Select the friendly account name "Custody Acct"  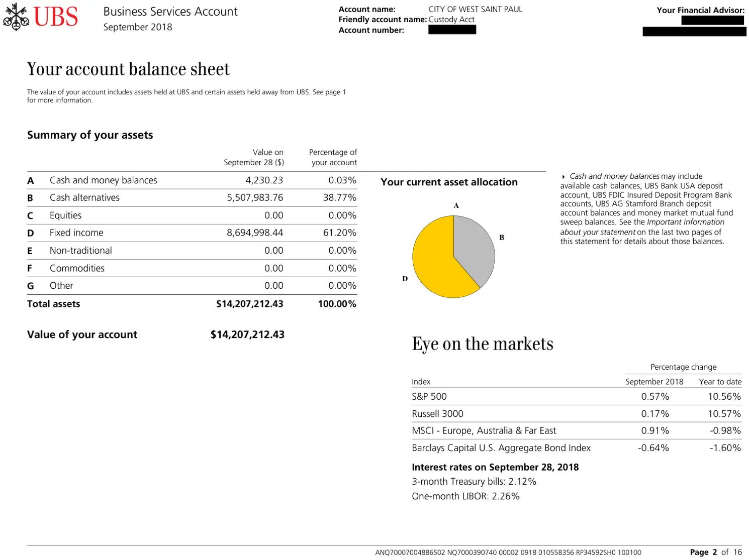pos(451,20)
